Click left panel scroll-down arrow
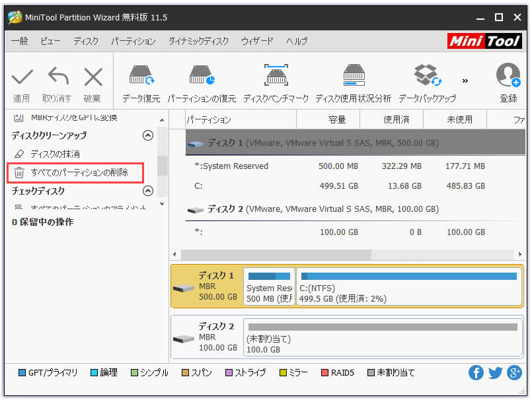This screenshot has width=532, height=400. (x=162, y=204)
